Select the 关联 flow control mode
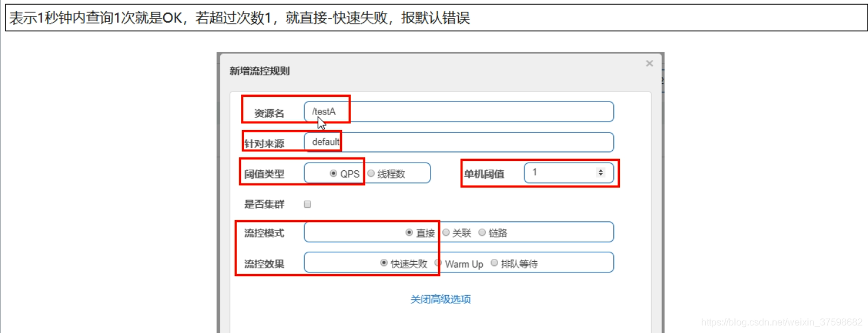Image resolution: width=868 pixels, height=333 pixels. click(x=446, y=233)
